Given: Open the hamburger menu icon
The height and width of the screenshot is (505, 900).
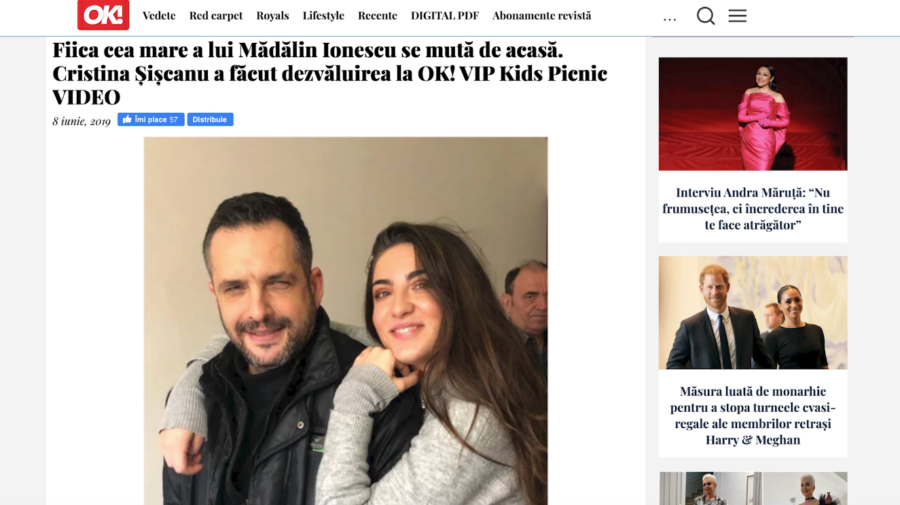Looking at the screenshot, I should 738,15.
